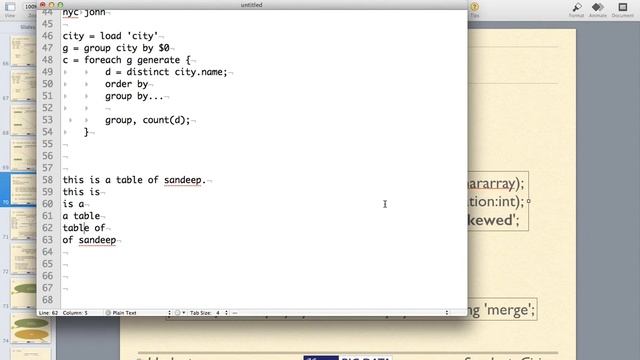Select Keynote slide thumbnail 66
Viewport: 640px width, 360px height.
coord(24,51)
